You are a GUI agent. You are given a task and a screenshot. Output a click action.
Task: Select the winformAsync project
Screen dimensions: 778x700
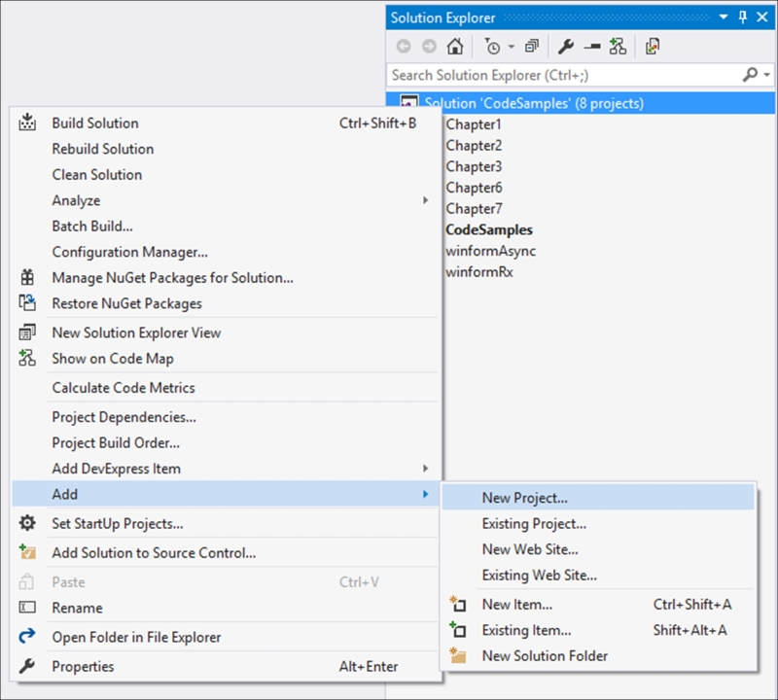491,251
